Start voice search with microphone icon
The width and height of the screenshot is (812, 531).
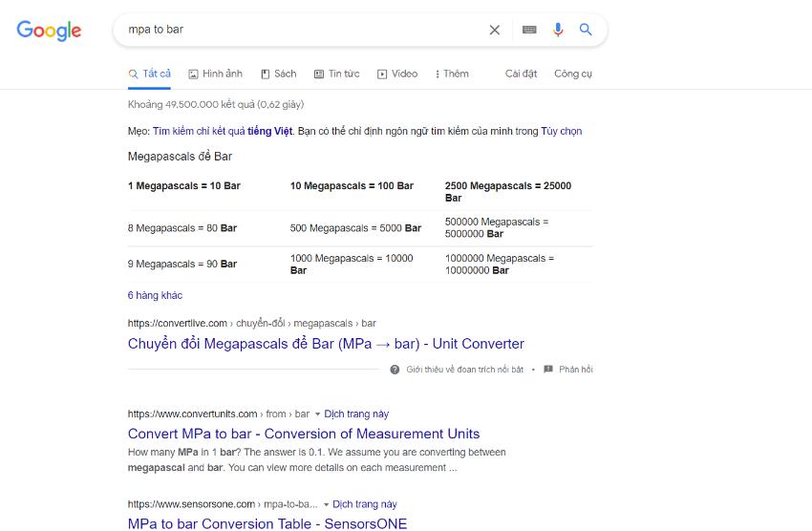coord(558,30)
